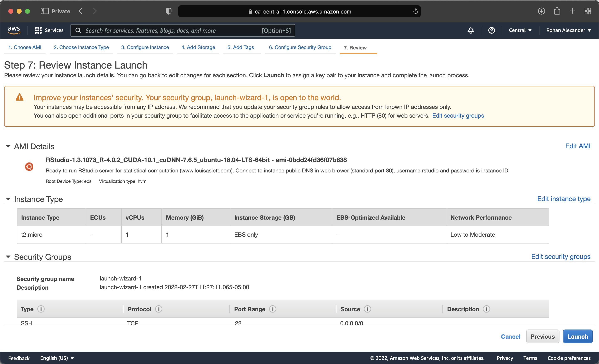Click the info icon next to Protocol
The height and width of the screenshot is (364, 599).
[x=159, y=309]
